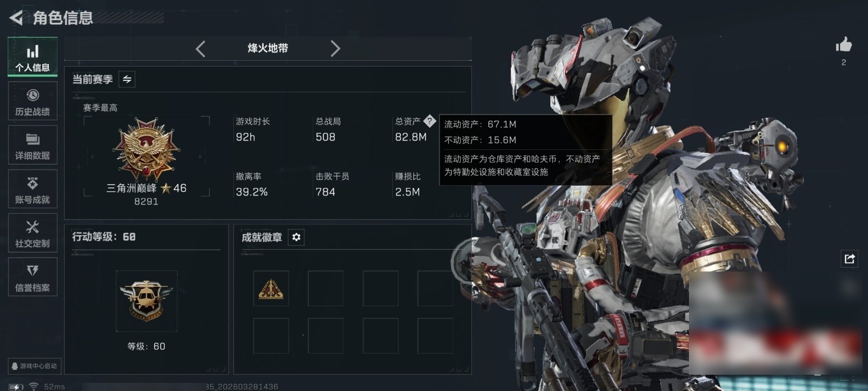868x391 pixels.
Task: Click the back arrow beside 角色信息
Action: pyautogui.click(x=16, y=18)
